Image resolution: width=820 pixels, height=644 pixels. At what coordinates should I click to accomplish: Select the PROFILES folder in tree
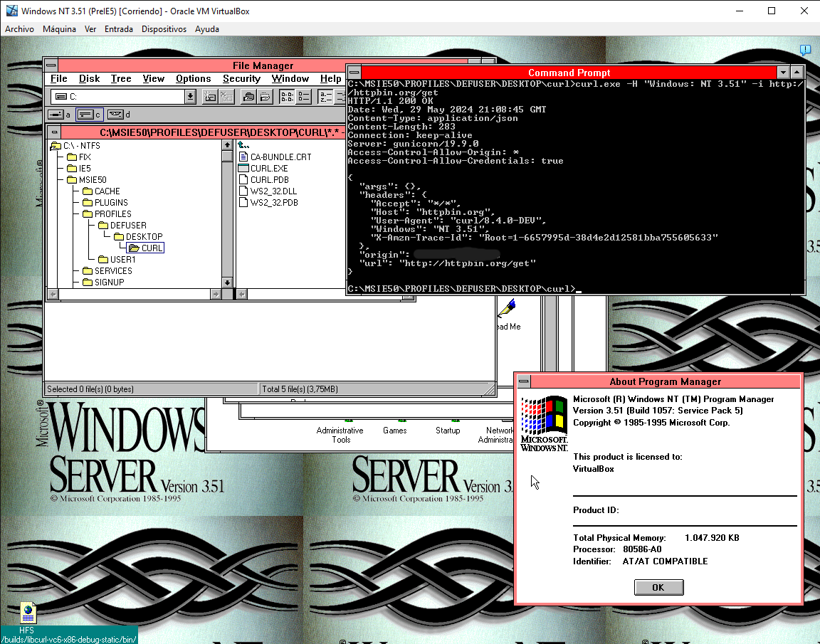112,214
